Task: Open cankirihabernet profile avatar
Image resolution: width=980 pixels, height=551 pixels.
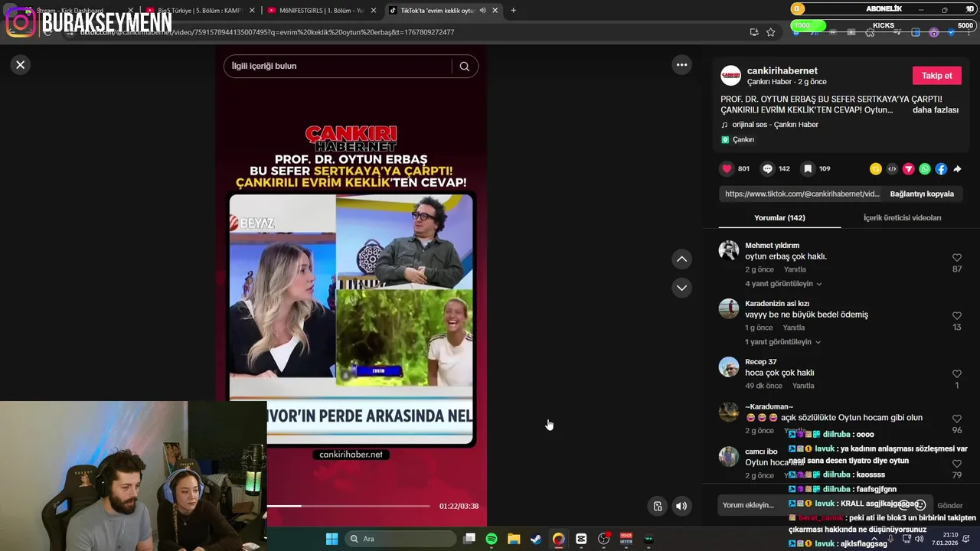Action: coord(730,75)
